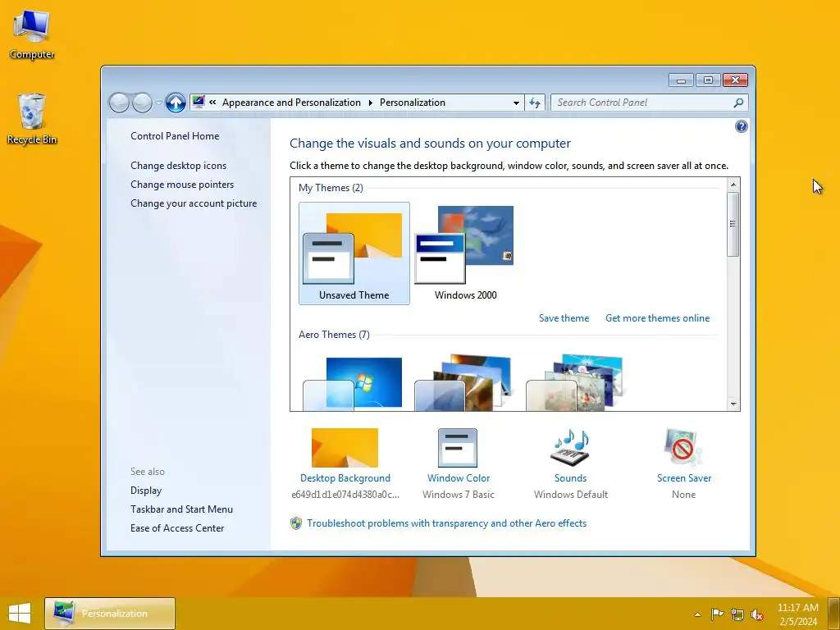
Task: Refresh the Personalization page
Action: click(x=535, y=103)
